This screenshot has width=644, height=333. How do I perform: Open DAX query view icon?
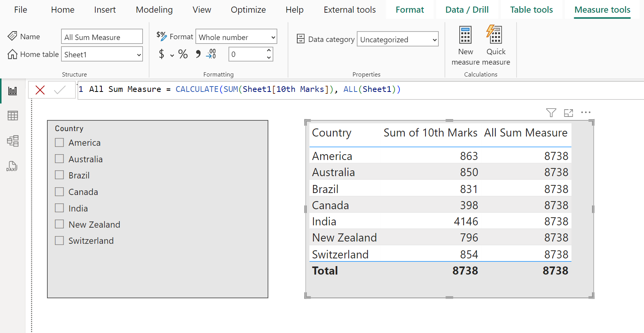12,166
